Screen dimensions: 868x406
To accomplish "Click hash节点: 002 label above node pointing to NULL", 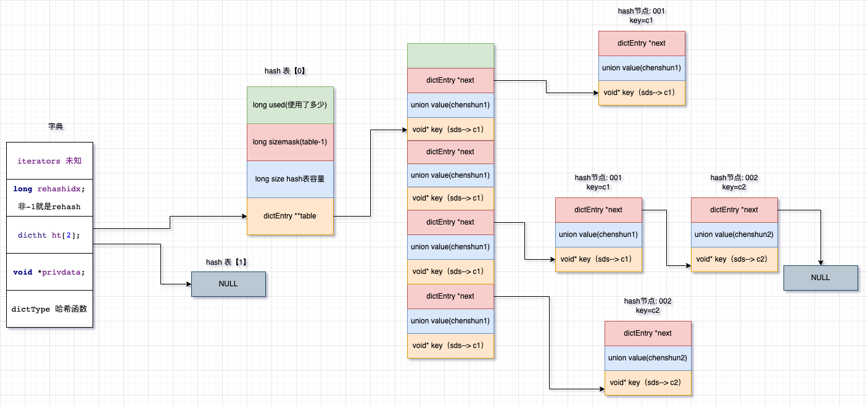I will click(x=734, y=178).
